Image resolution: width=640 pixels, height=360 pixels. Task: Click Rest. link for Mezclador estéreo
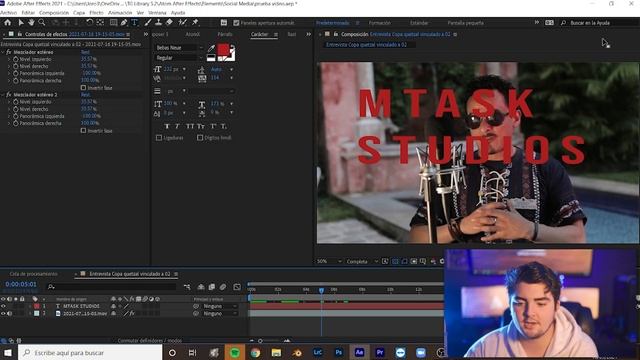[85, 52]
